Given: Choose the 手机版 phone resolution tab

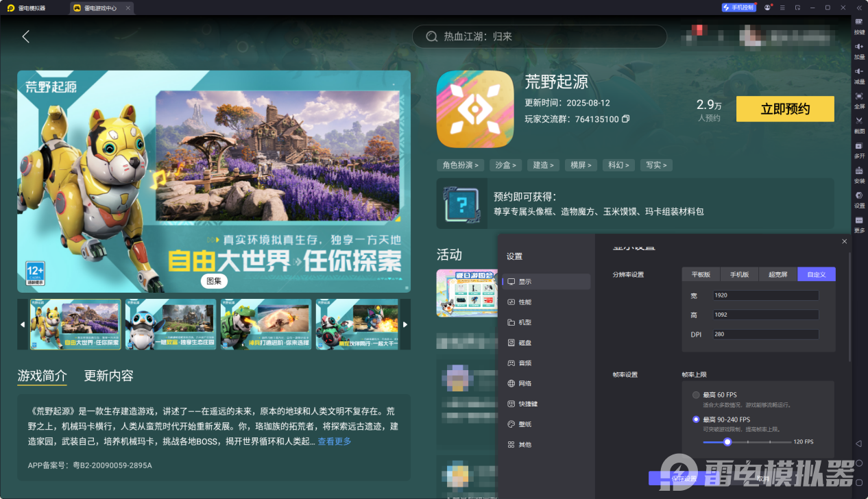Looking at the screenshot, I should [x=739, y=274].
